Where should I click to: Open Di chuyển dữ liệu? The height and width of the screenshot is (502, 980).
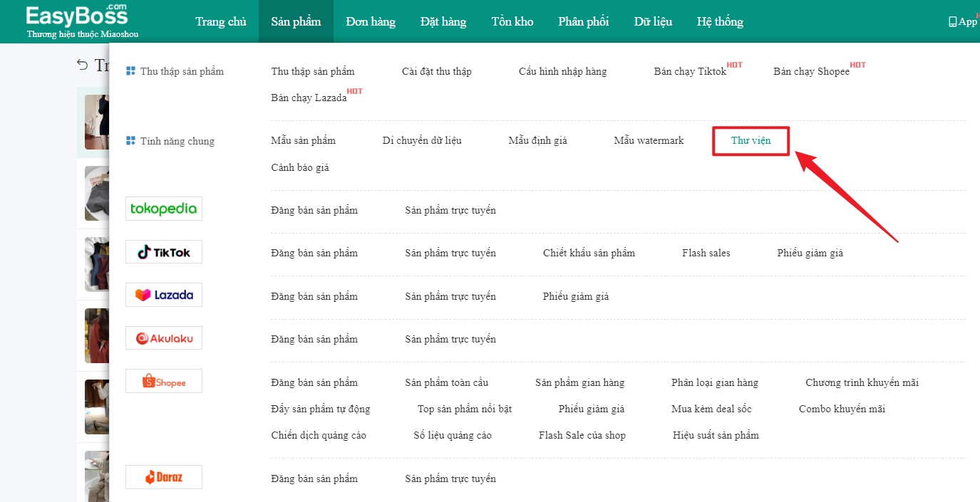coord(422,140)
